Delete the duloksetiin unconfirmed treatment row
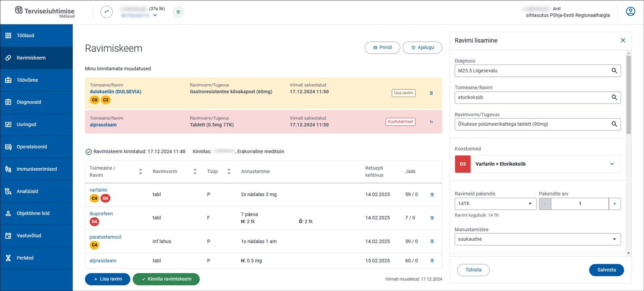644x291 pixels. click(431, 93)
